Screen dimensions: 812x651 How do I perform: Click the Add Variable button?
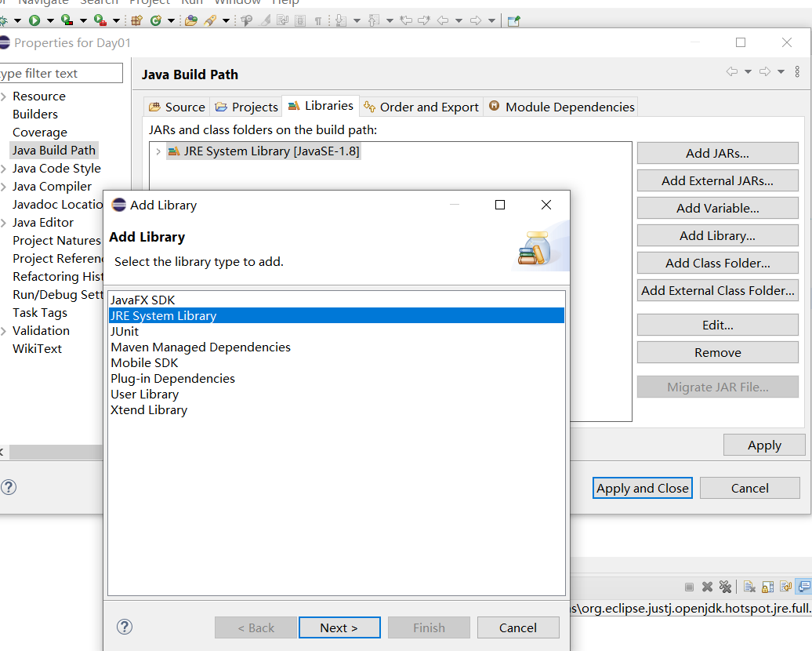(x=717, y=209)
